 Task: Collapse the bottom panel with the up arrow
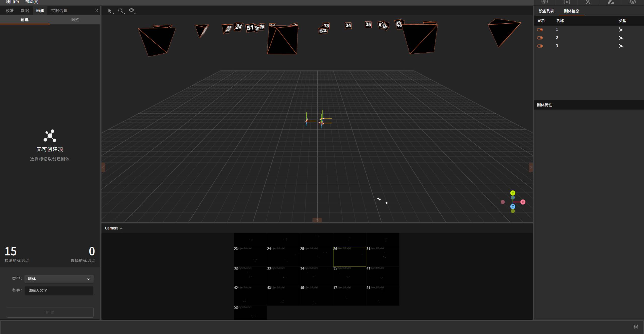pyautogui.click(x=317, y=220)
